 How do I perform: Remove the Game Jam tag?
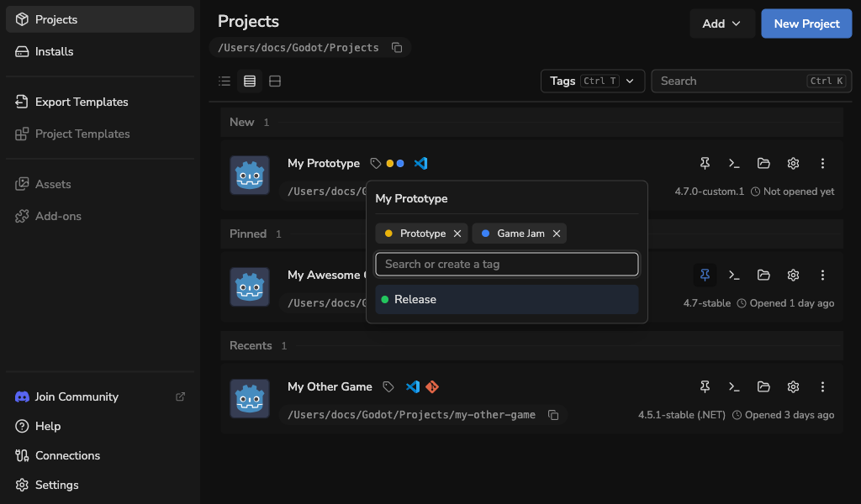(x=557, y=234)
